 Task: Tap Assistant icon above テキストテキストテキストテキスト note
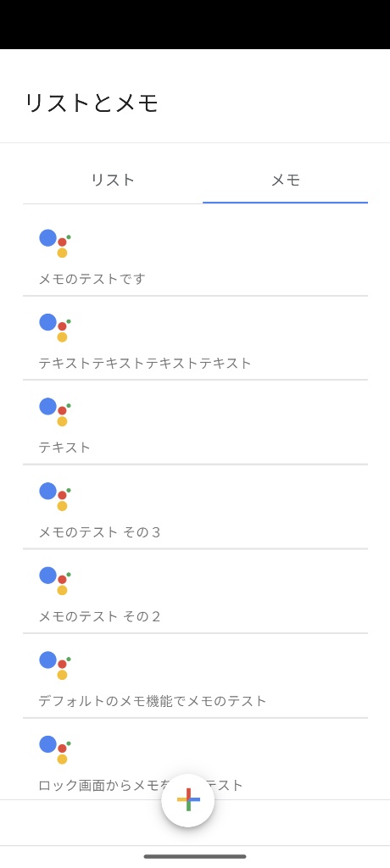coord(55,328)
